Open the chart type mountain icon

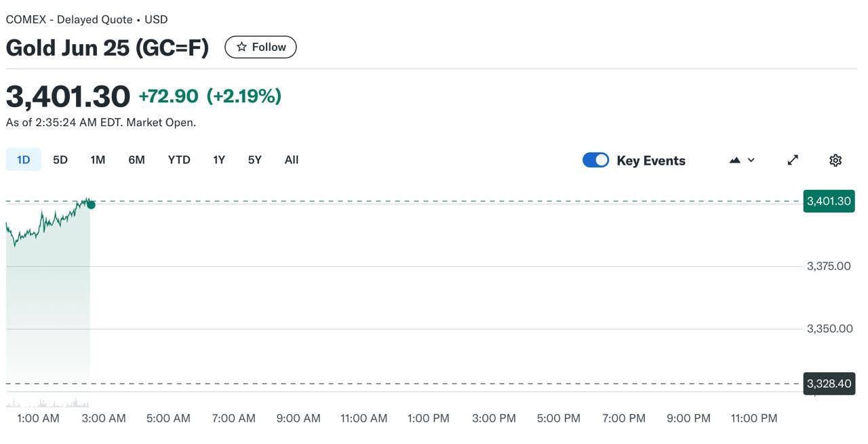click(x=735, y=160)
